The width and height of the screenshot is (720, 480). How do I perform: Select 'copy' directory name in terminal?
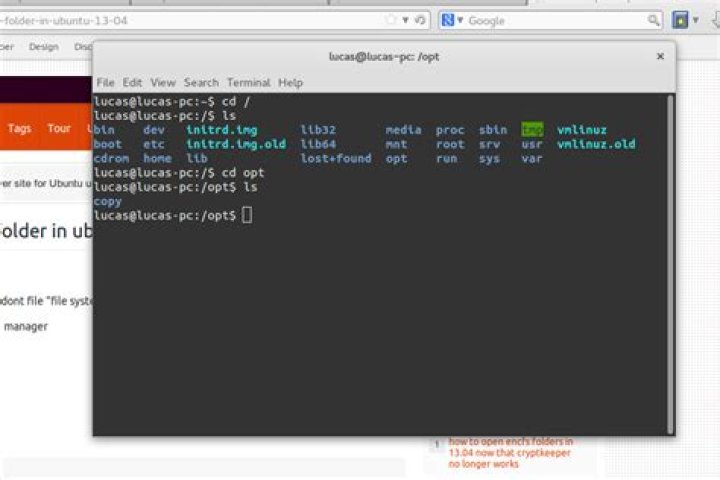coord(107,202)
